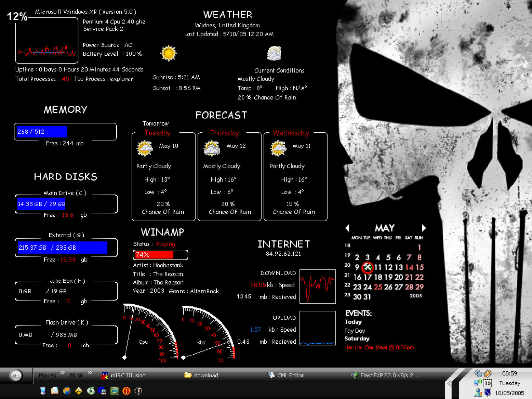The width and height of the screenshot is (532, 399).
Task: Select May 14 in the calendar
Action: pos(409,267)
